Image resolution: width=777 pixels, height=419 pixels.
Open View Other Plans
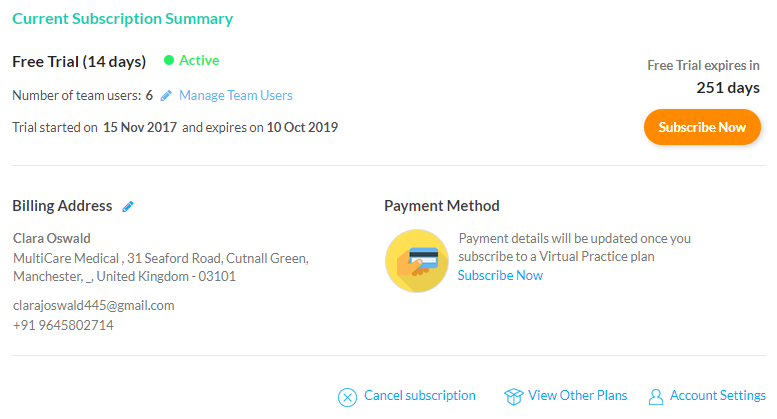pyautogui.click(x=577, y=396)
